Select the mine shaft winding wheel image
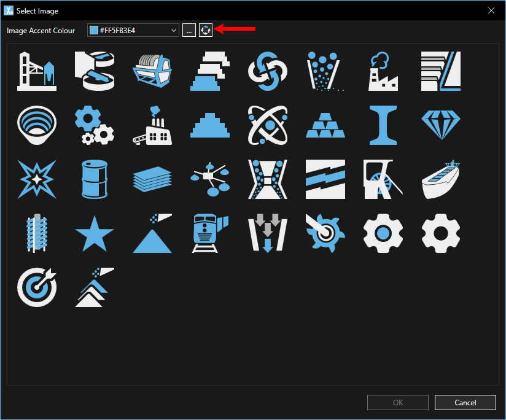 pos(383,179)
